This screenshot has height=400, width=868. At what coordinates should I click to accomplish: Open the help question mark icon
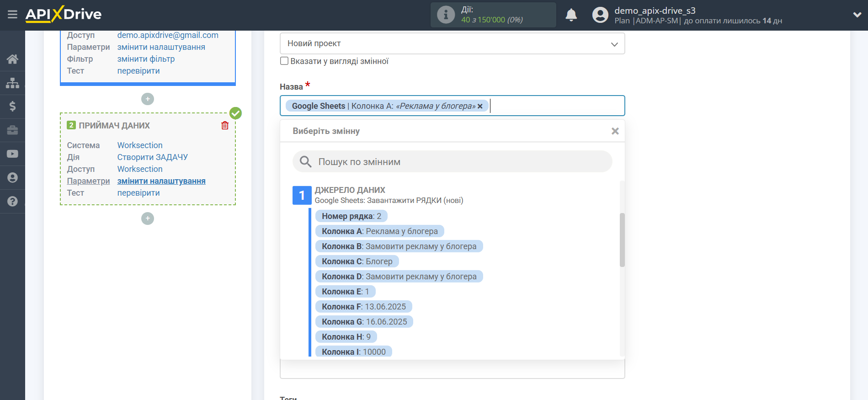12,202
